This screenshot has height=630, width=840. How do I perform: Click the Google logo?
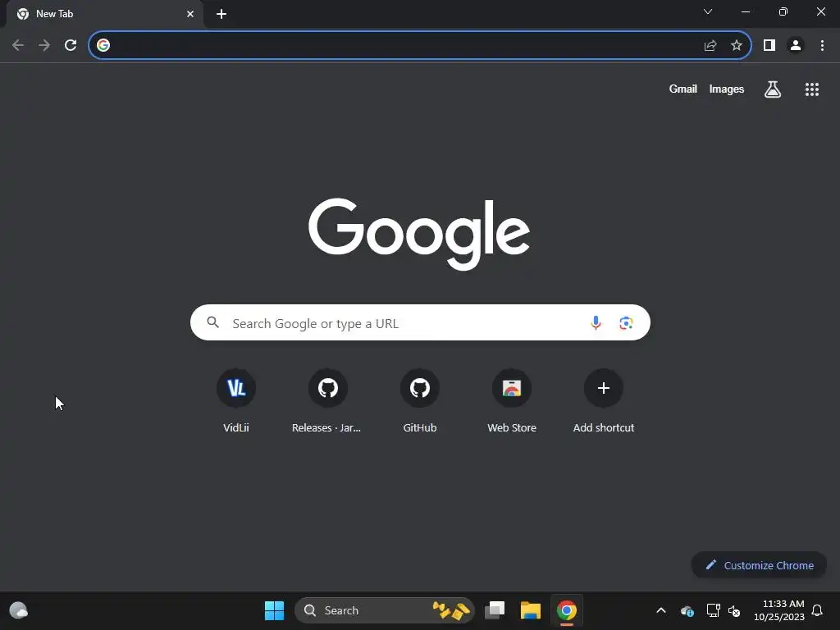(x=419, y=234)
